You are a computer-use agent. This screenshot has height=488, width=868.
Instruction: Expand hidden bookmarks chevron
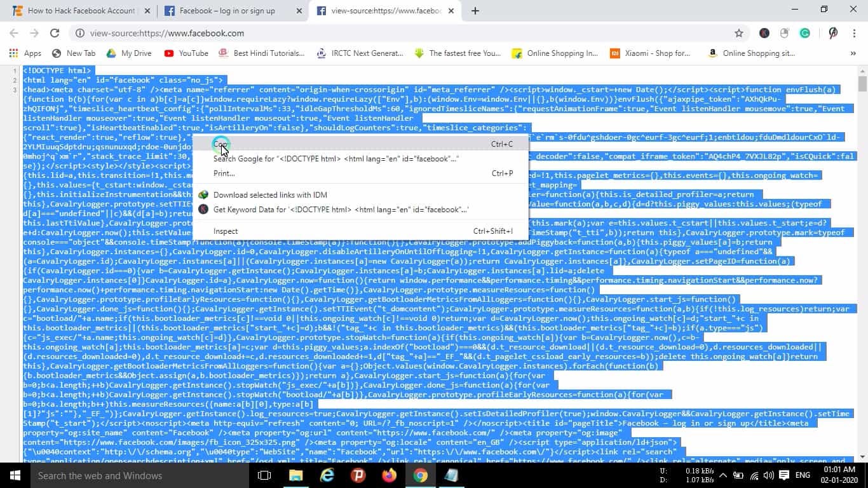tap(853, 53)
